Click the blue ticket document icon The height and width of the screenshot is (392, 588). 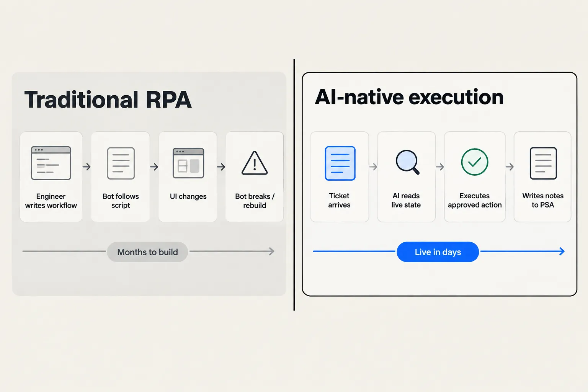(x=340, y=163)
